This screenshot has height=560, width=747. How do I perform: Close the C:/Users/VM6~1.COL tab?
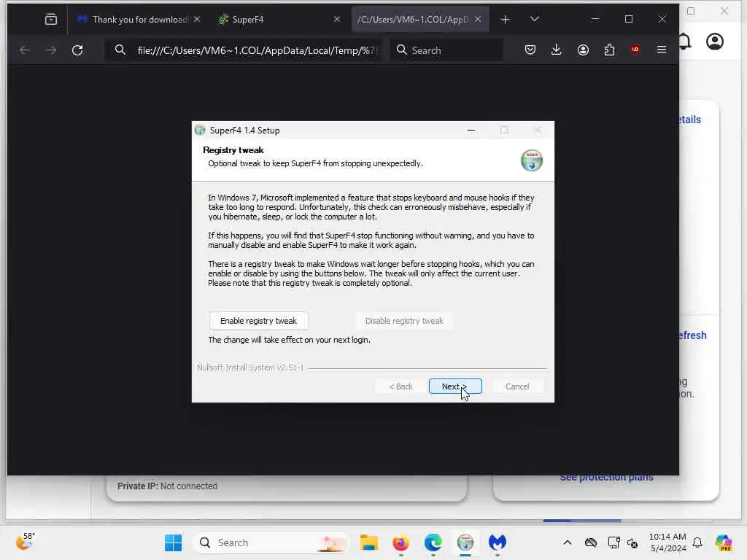click(478, 19)
